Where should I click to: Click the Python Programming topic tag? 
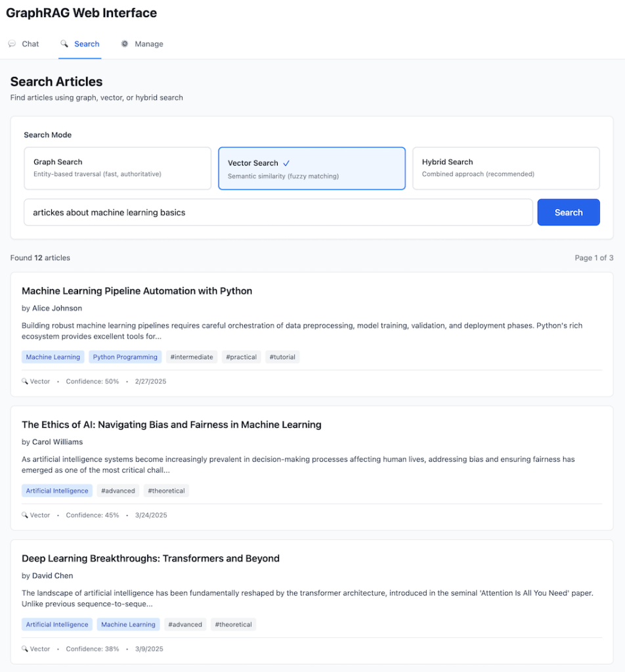125,357
